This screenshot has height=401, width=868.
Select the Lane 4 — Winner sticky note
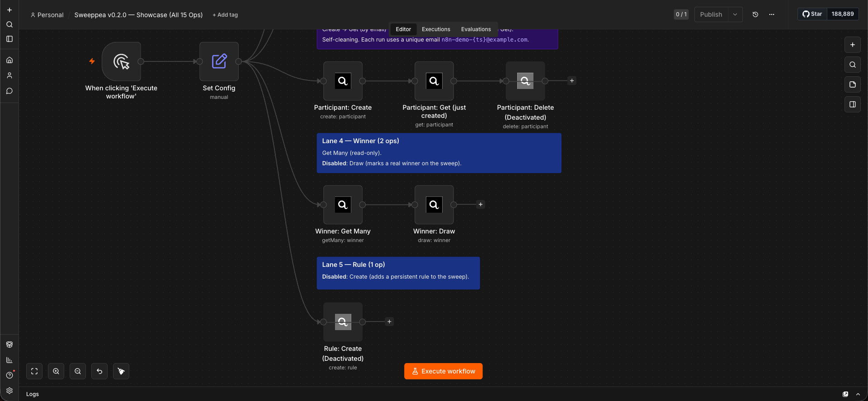tap(439, 153)
